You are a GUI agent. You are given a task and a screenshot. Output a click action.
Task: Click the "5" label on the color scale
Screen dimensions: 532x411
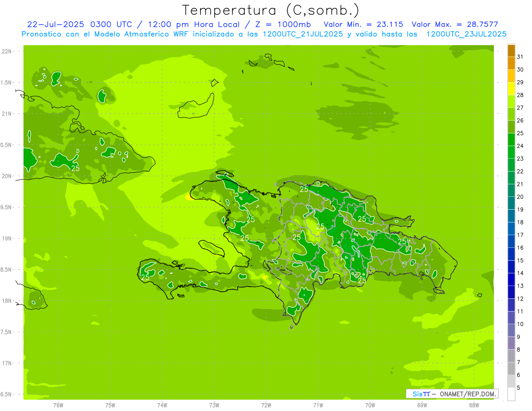coord(519,388)
